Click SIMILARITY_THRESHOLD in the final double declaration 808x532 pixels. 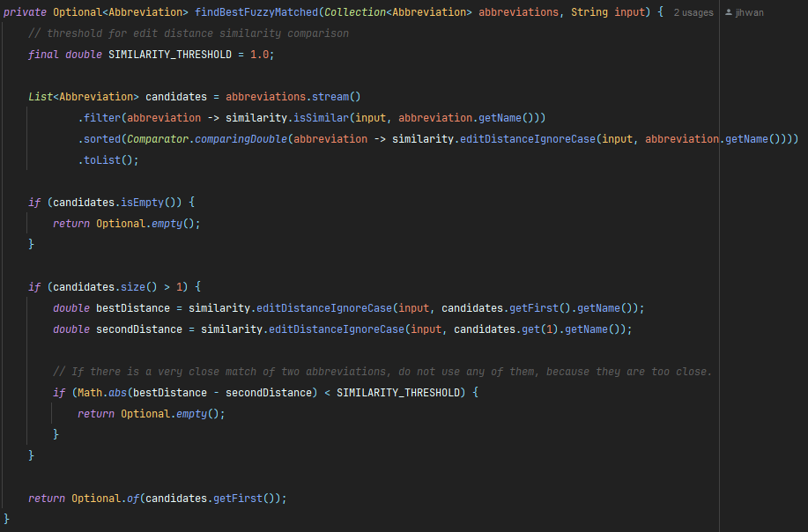pos(170,54)
